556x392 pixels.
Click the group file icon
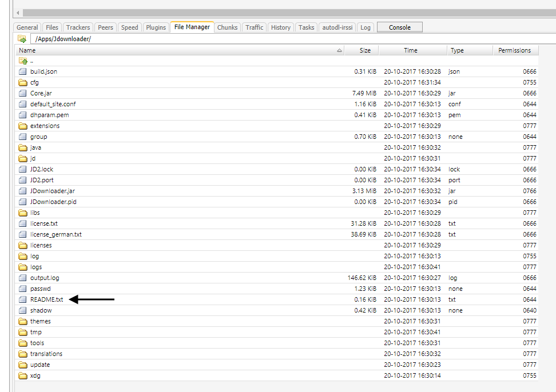pyautogui.click(x=23, y=137)
